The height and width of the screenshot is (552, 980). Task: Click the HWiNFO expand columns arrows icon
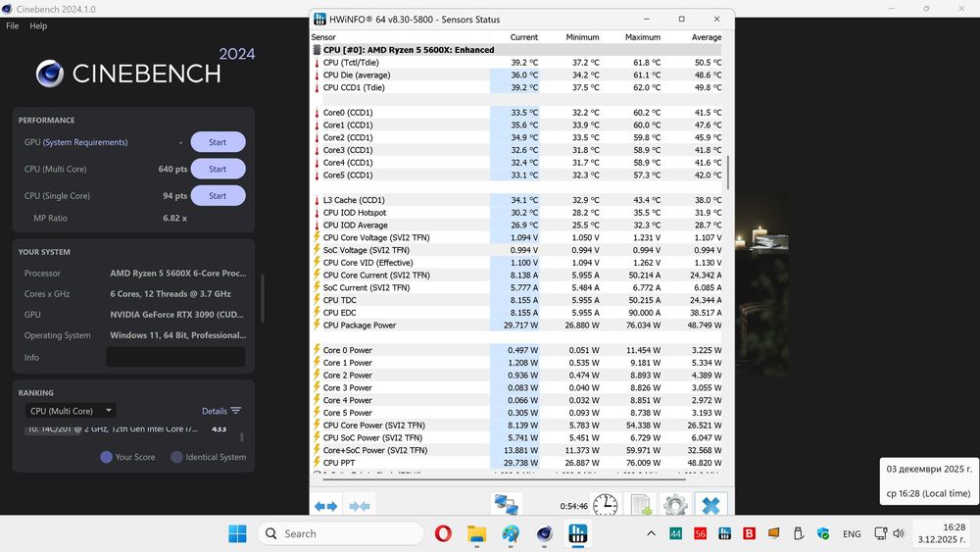pyautogui.click(x=326, y=506)
